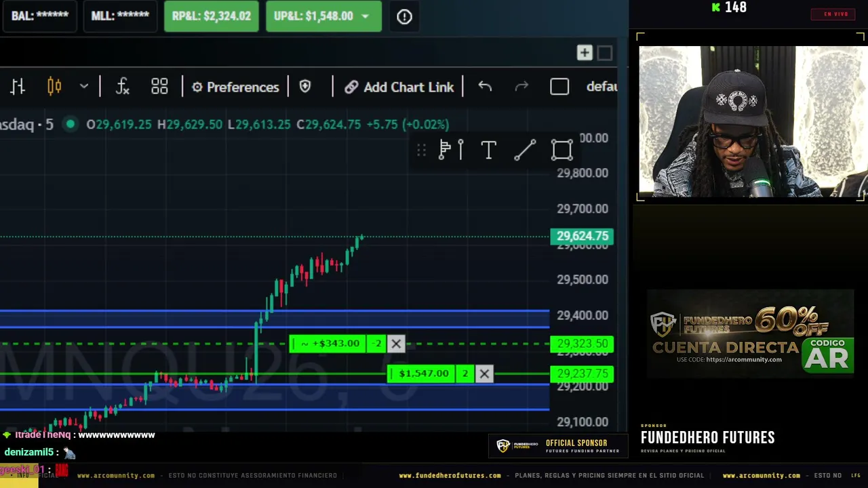Select the 29,237.75 entry price label

click(x=583, y=373)
